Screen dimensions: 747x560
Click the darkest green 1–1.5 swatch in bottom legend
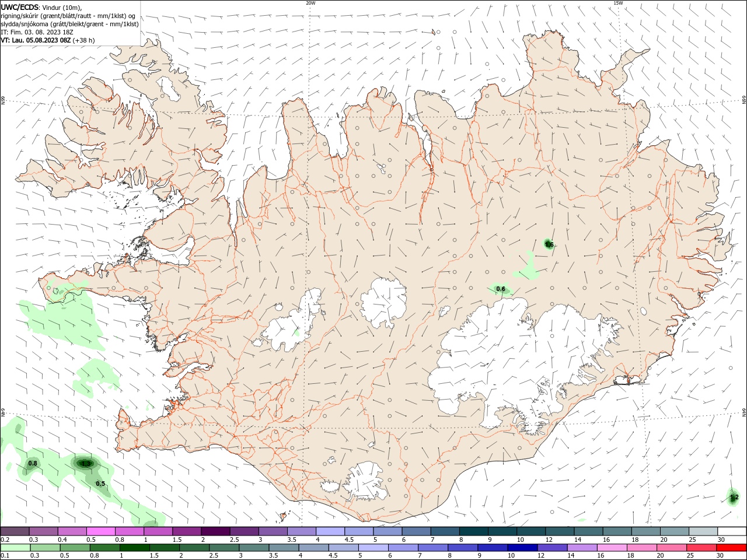134,548
